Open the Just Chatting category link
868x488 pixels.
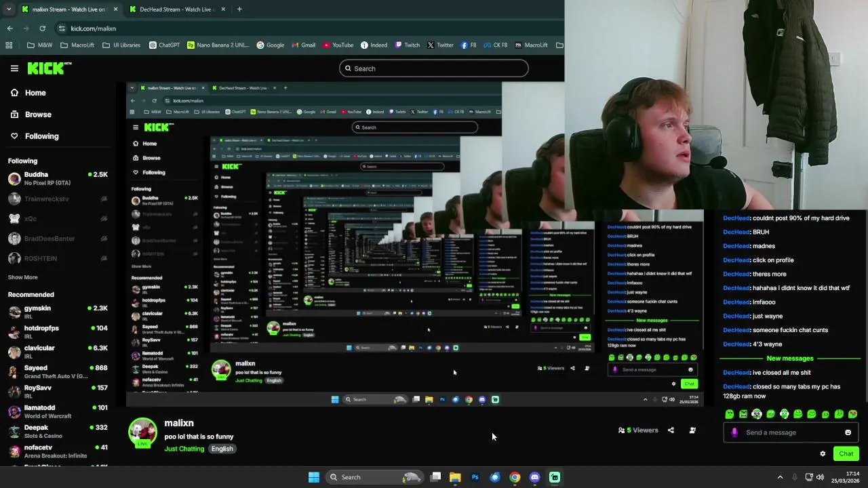click(184, 449)
